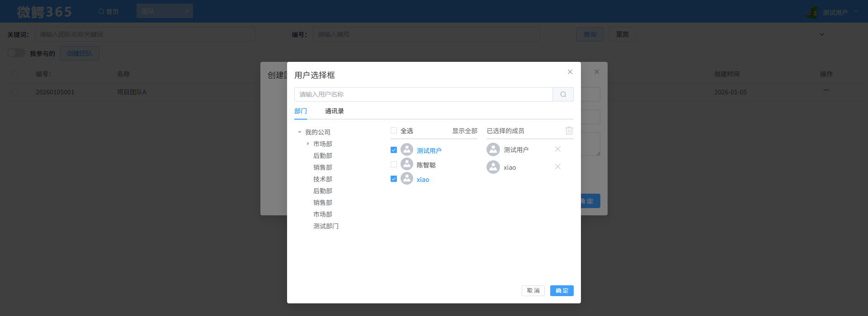Click 确定 in the user selector dialog
This screenshot has height=316, width=868.
point(562,291)
